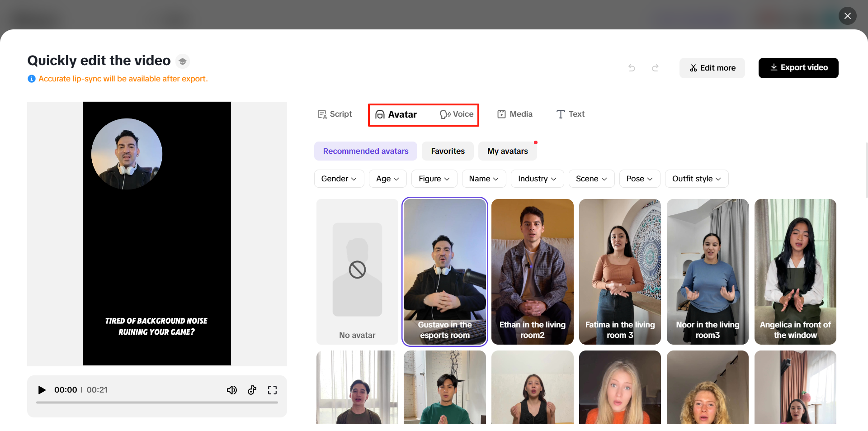Open the Gender filter dropdown
This screenshot has height=431, width=868.
coord(339,178)
